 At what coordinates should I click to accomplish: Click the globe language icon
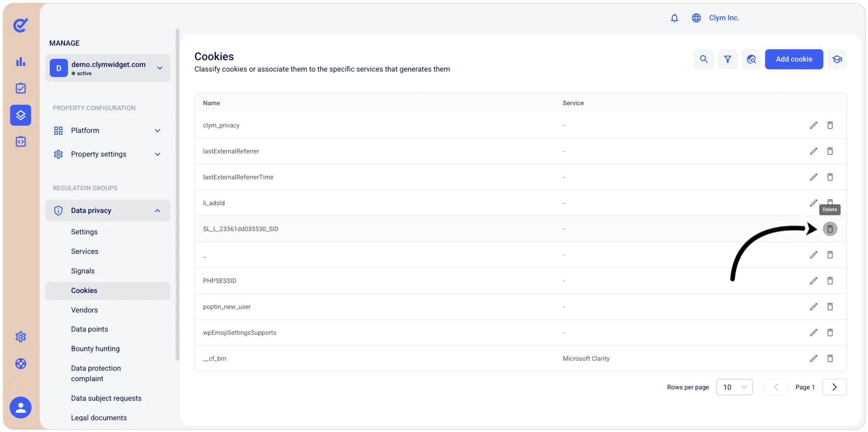click(696, 18)
